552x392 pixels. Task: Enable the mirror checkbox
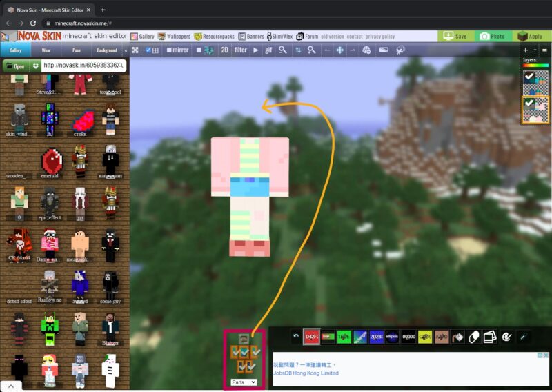tap(169, 50)
